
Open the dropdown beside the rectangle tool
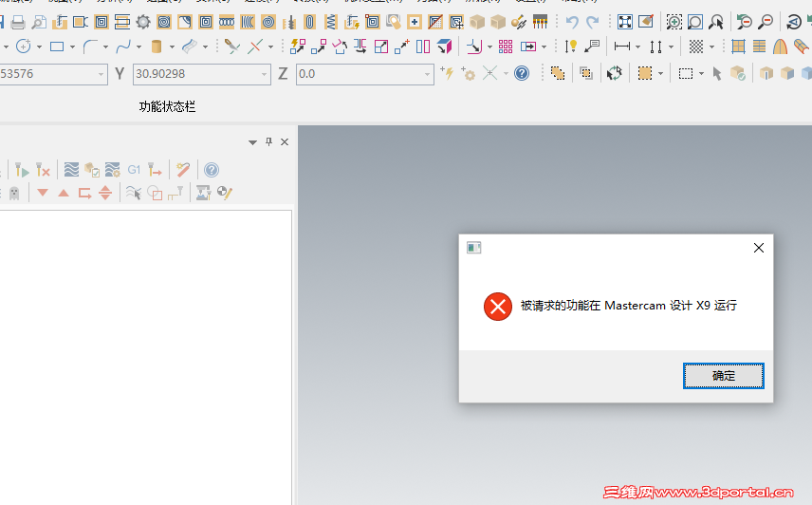(72, 47)
